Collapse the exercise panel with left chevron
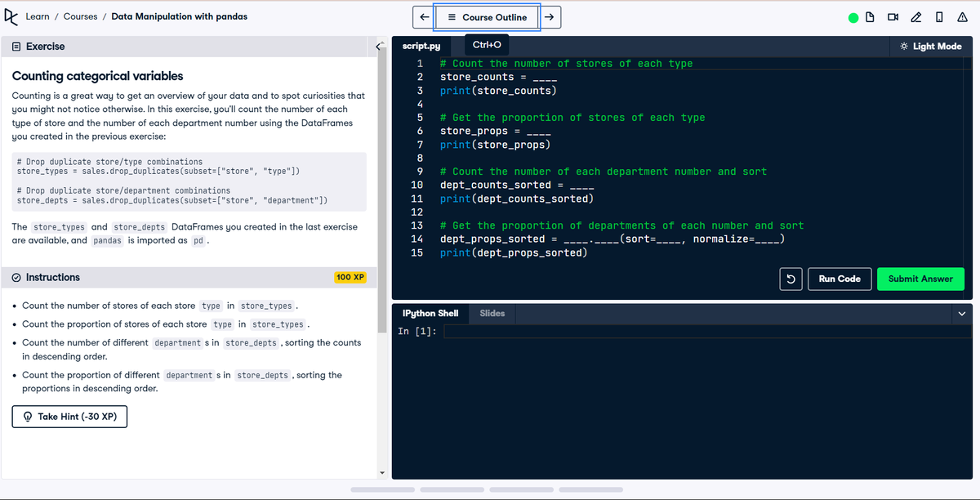The width and height of the screenshot is (980, 500). tap(380, 47)
